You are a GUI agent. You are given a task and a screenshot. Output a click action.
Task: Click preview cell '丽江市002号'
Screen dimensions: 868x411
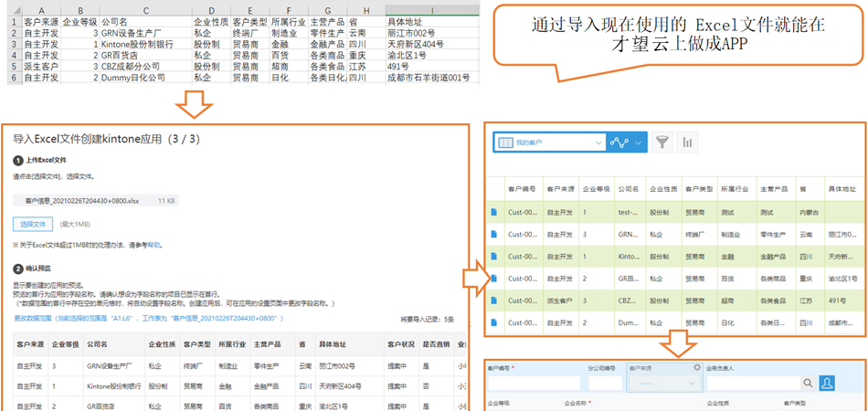337,365
